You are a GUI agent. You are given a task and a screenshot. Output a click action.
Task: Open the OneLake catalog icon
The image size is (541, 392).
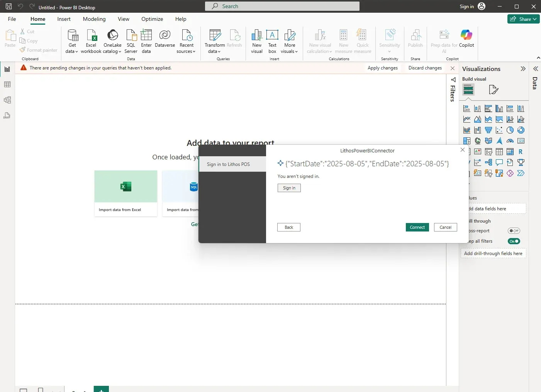click(x=112, y=41)
